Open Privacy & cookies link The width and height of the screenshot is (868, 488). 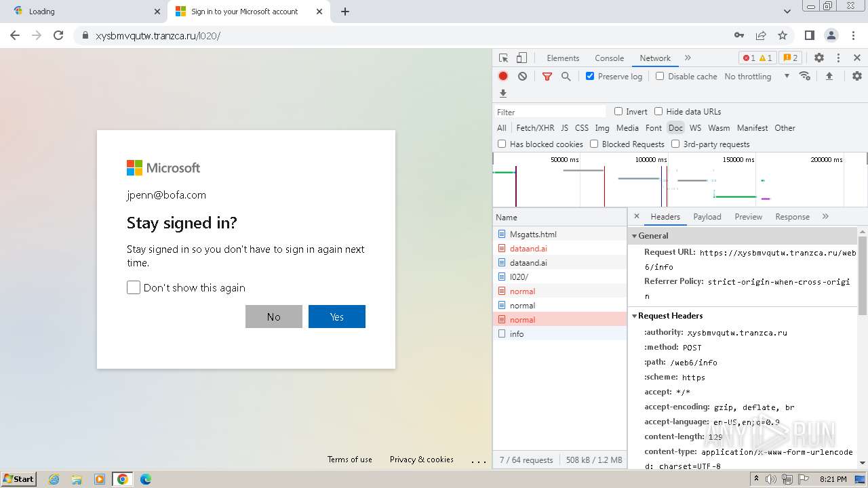click(422, 460)
